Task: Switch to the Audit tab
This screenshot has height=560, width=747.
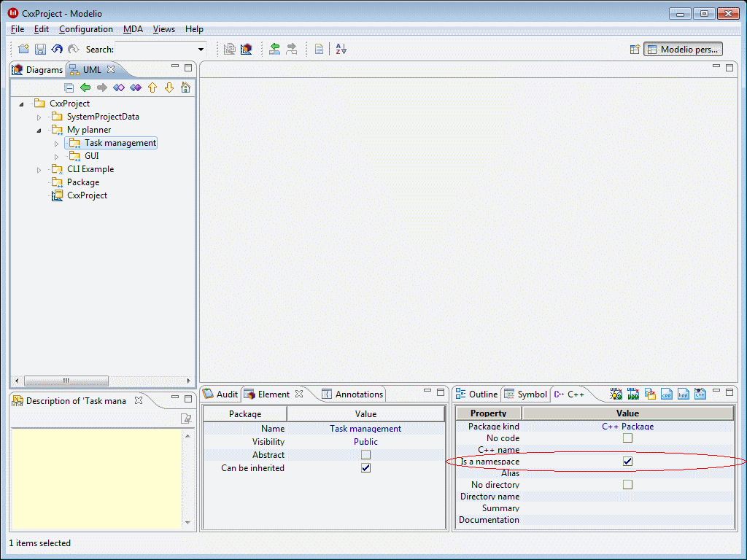Action: pyautogui.click(x=220, y=394)
